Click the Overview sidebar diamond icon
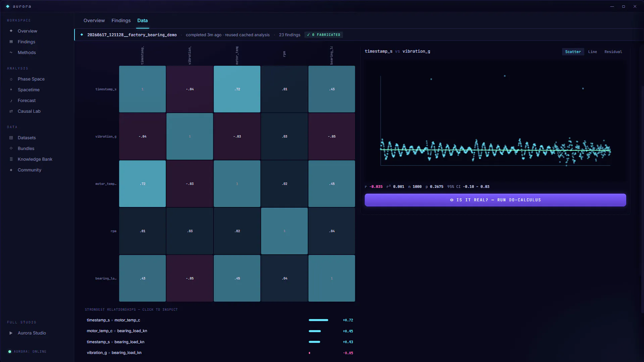This screenshot has width=644, height=362. [11, 31]
